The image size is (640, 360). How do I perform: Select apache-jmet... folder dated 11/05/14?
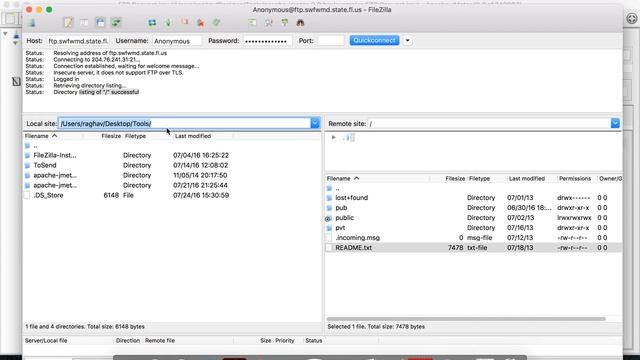tap(55, 176)
